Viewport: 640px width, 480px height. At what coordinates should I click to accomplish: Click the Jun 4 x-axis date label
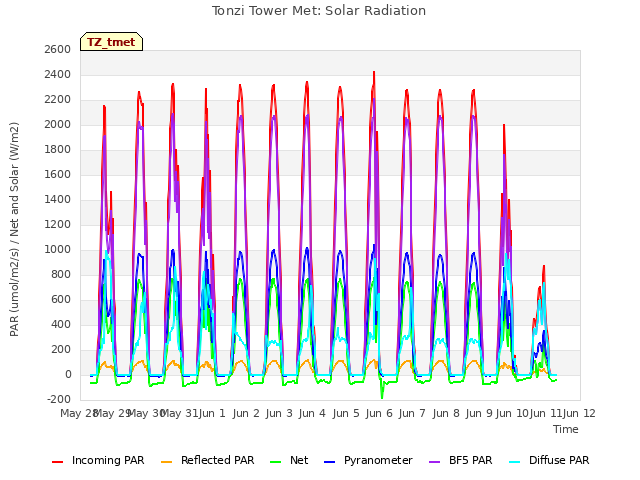point(312,413)
